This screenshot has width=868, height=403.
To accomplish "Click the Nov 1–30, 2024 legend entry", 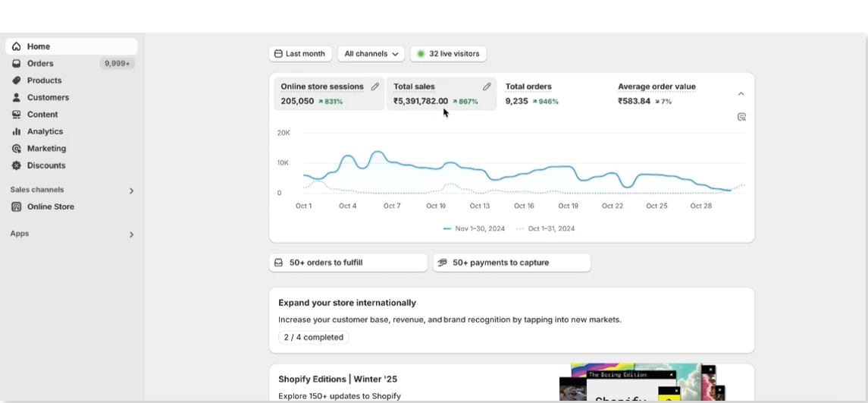I will (x=475, y=228).
